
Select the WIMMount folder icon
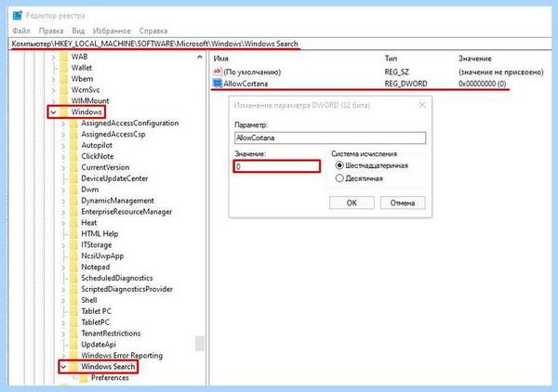(x=63, y=100)
